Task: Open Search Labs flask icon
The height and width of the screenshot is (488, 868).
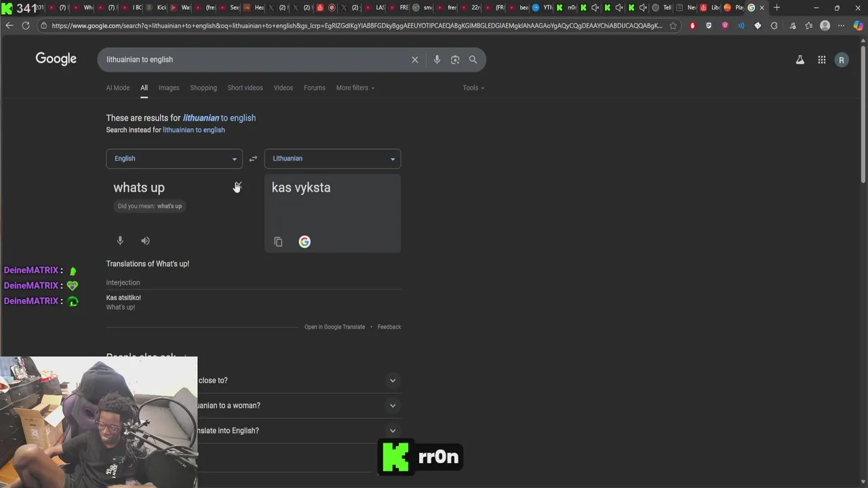Action: coord(800,60)
